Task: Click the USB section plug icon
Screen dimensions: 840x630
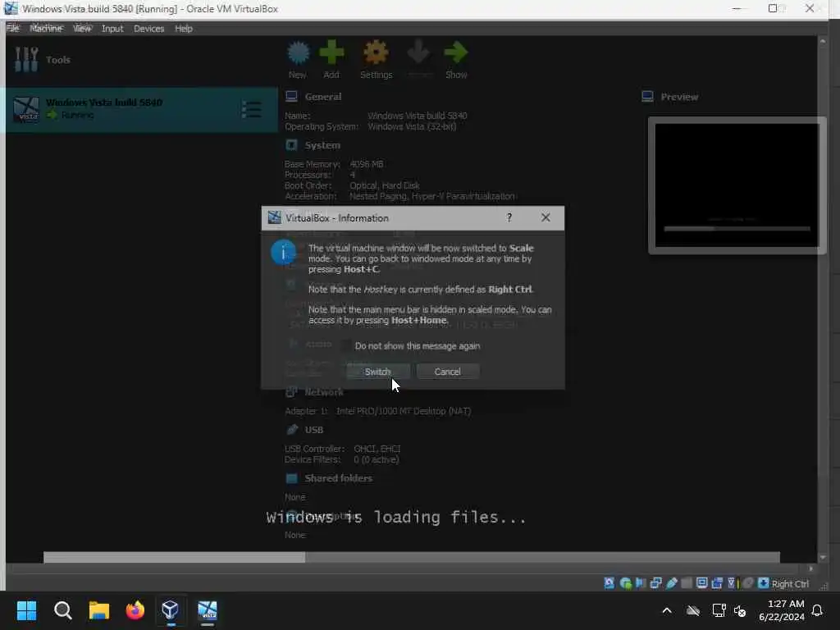Action: tap(292, 430)
